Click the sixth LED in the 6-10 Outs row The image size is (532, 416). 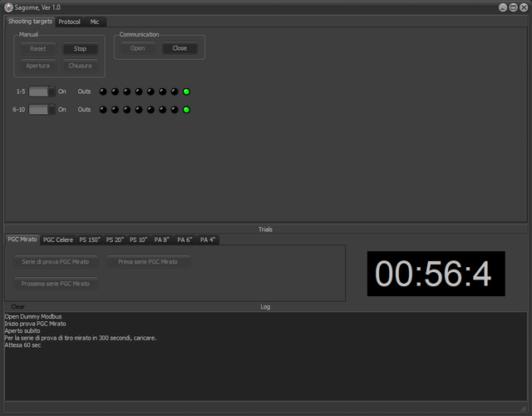click(163, 110)
